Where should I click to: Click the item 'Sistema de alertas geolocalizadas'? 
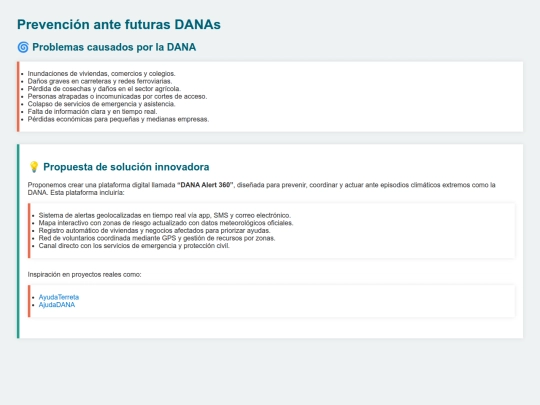(165, 215)
